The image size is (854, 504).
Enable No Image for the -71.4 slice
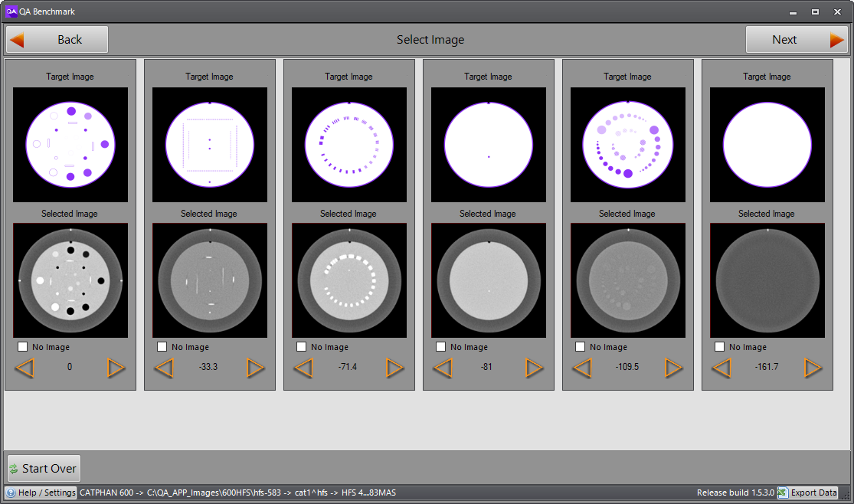[x=302, y=347]
